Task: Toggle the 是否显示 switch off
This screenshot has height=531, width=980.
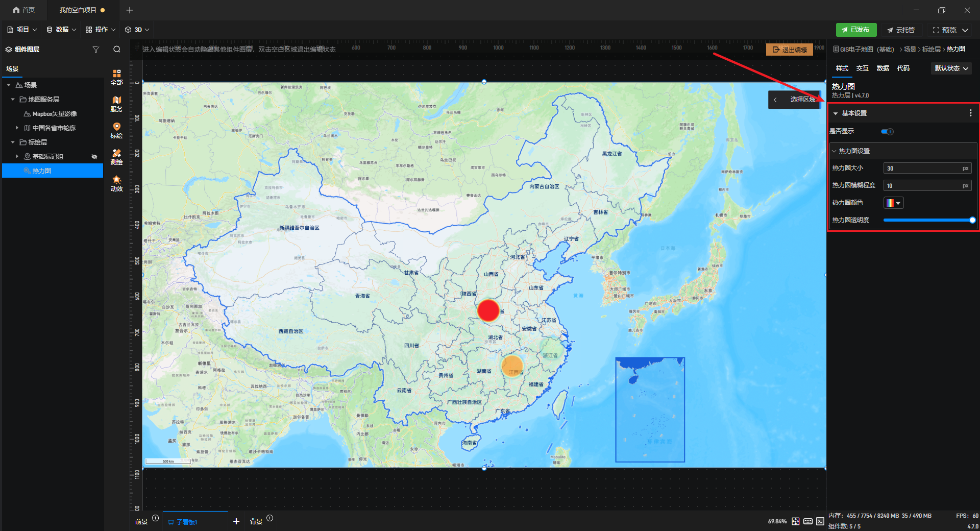Action: pos(887,132)
